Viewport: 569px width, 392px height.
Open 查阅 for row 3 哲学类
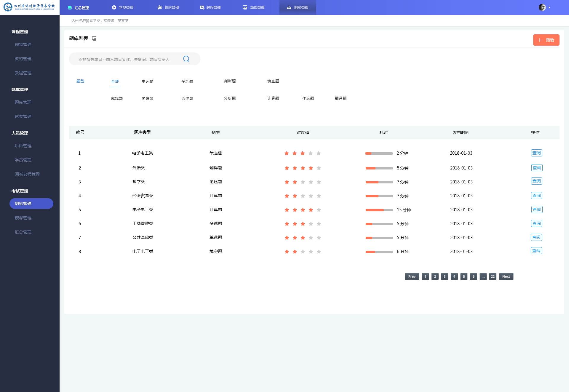point(537,181)
